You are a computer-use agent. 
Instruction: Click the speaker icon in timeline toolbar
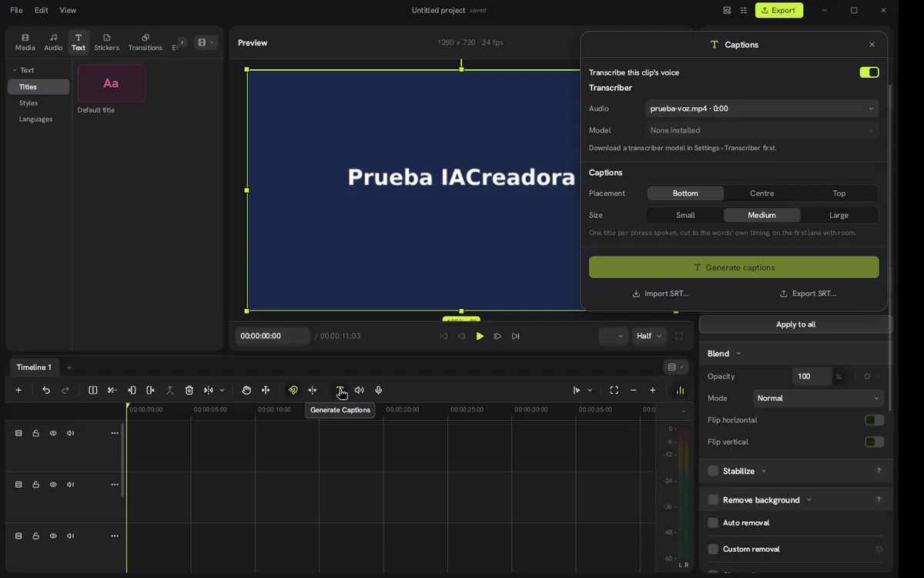coord(359,390)
